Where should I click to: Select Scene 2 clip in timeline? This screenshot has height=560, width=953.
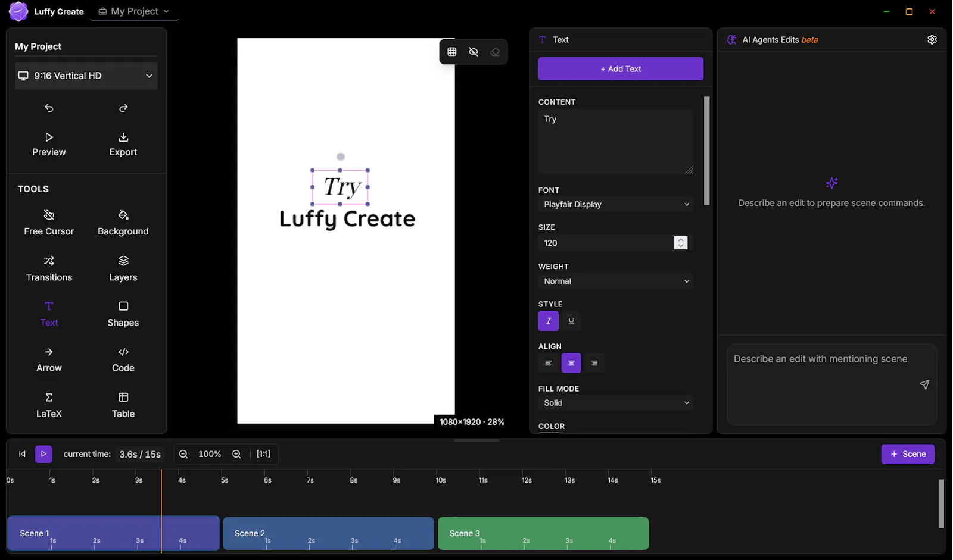[x=328, y=534]
